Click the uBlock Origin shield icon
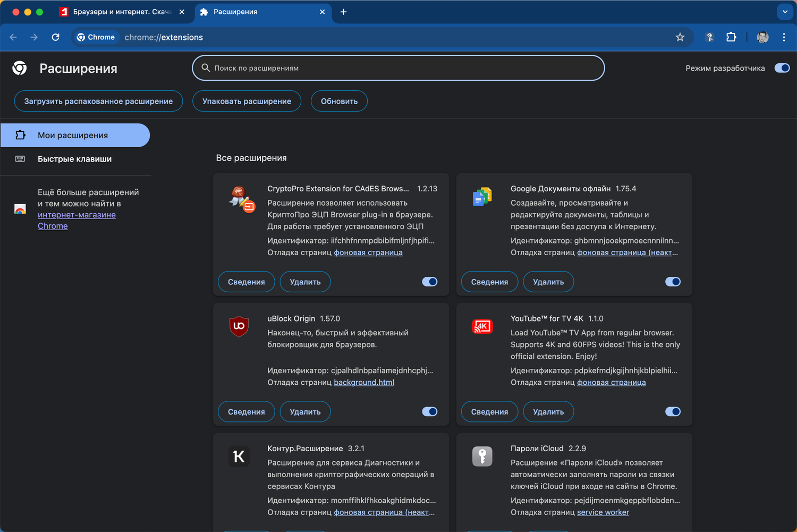The image size is (797, 532). (239, 326)
